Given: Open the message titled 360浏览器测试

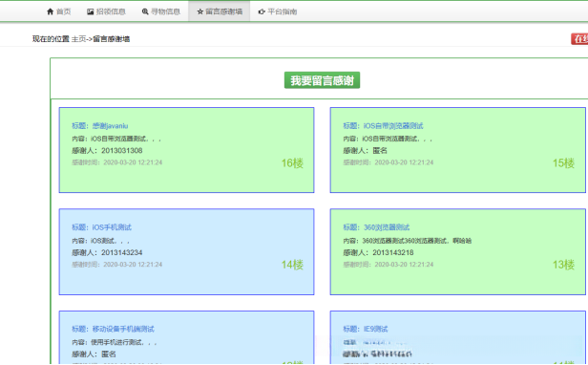Looking at the screenshot, I should click(387, 227).
